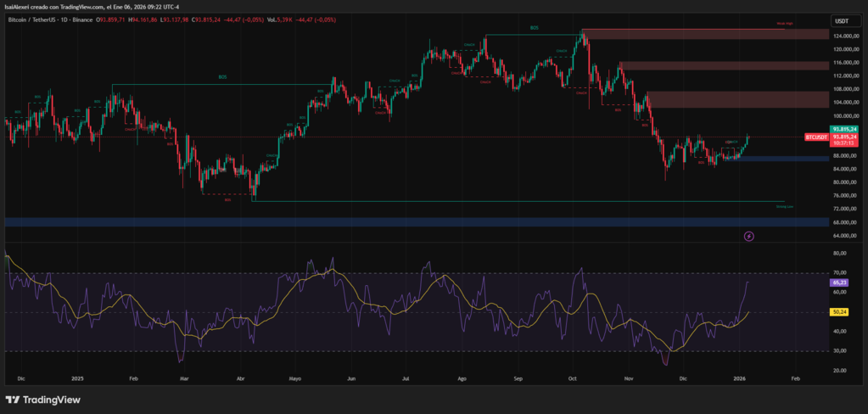Click the 10:37:13 candle countdown label
The width and height of the screenshot is (868, 414).
tap(843, 143)
